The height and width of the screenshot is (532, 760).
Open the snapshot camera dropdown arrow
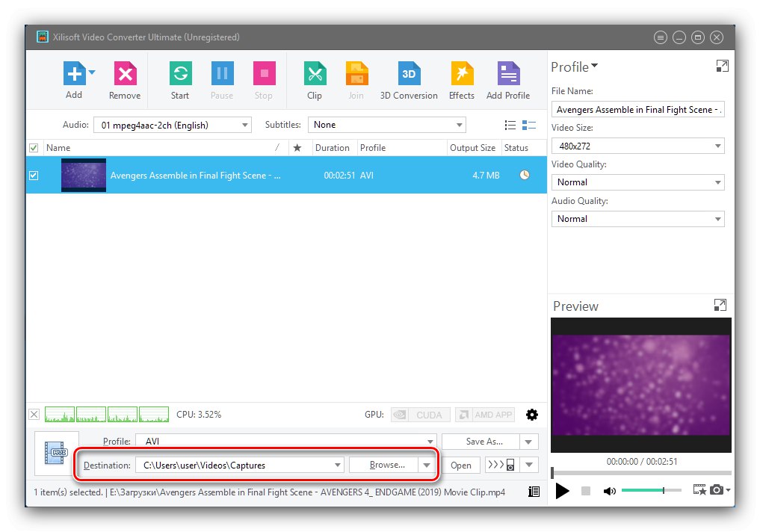point(728,490)
